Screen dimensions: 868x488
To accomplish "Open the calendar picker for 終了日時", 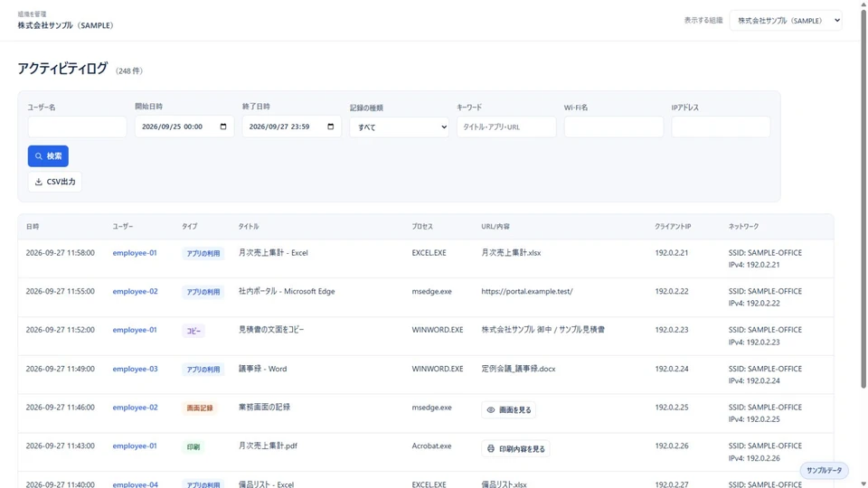I will (x=331, y=127).
